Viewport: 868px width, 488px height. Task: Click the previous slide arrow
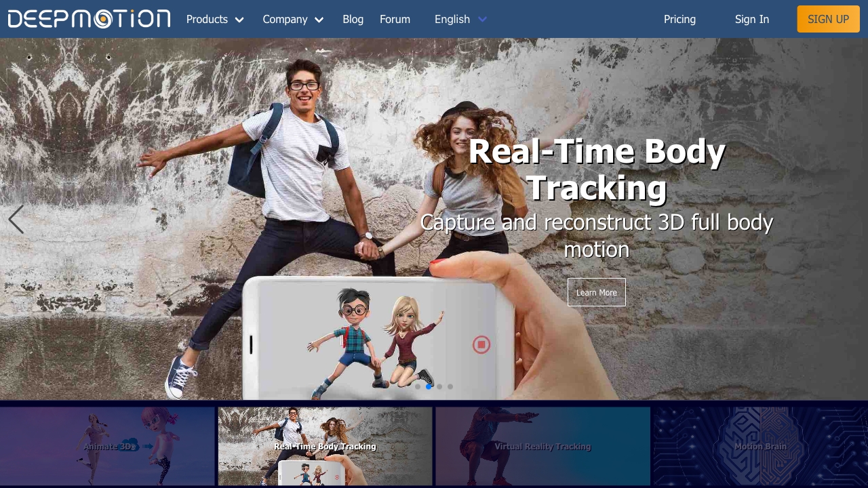tap(15, 219)
